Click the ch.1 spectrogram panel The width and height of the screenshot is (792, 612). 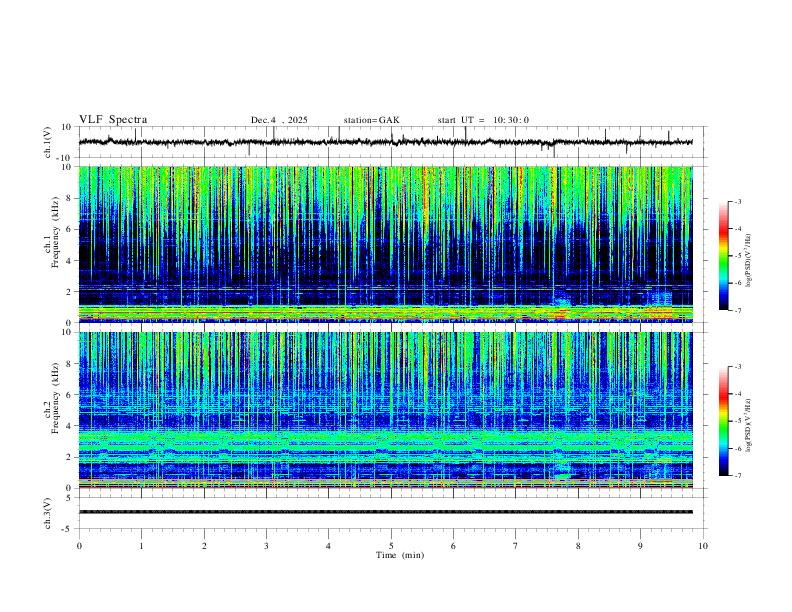pyautogui.click(x=386, y=244)
